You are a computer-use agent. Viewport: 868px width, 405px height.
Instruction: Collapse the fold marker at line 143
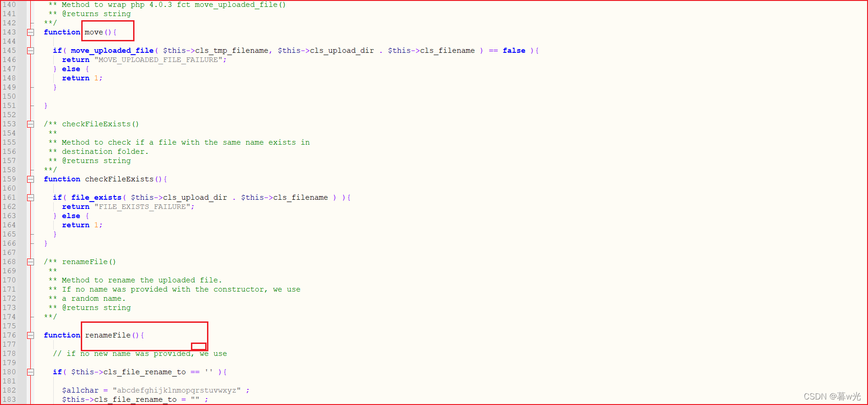tap(30, 32)
